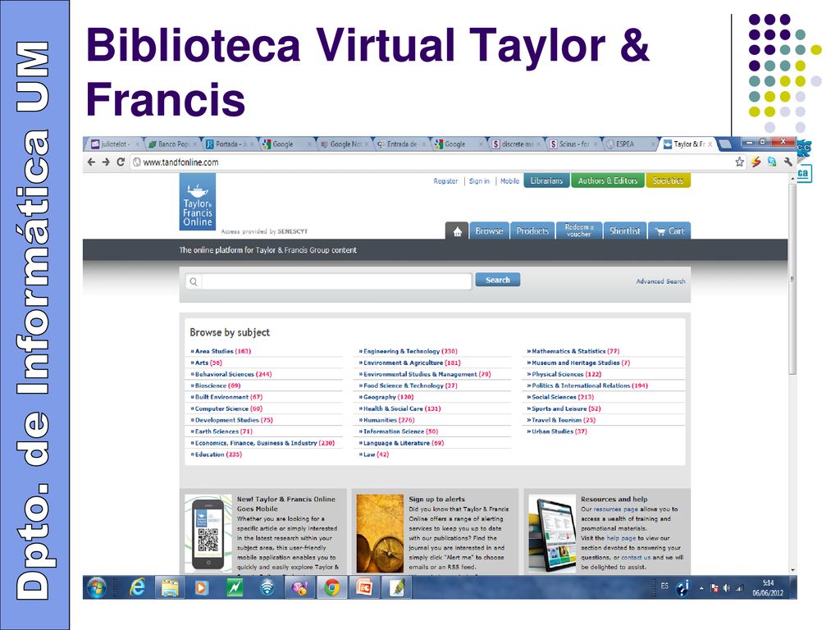
Task: Open the Browse navigation tab
Action: (x=489, y=231)
